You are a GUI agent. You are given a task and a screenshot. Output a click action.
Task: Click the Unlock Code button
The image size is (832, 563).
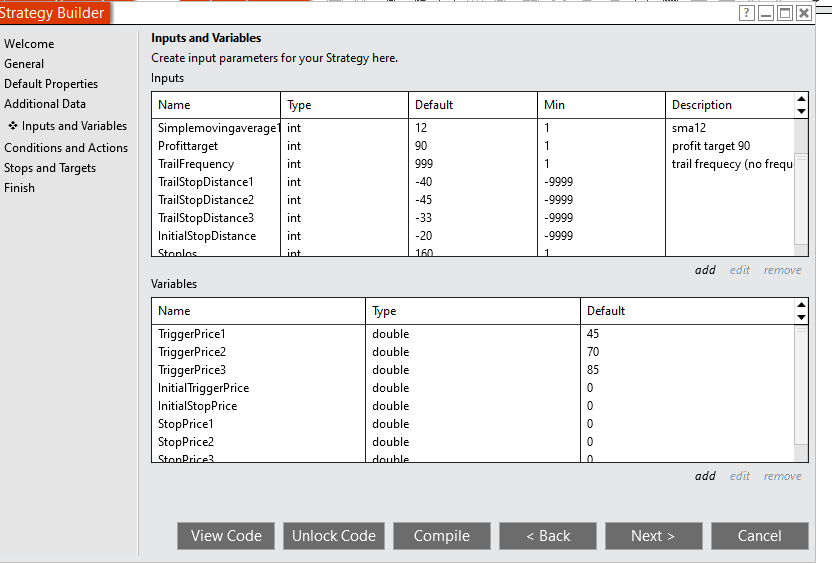pyautogui.click(x=334, y=536)
